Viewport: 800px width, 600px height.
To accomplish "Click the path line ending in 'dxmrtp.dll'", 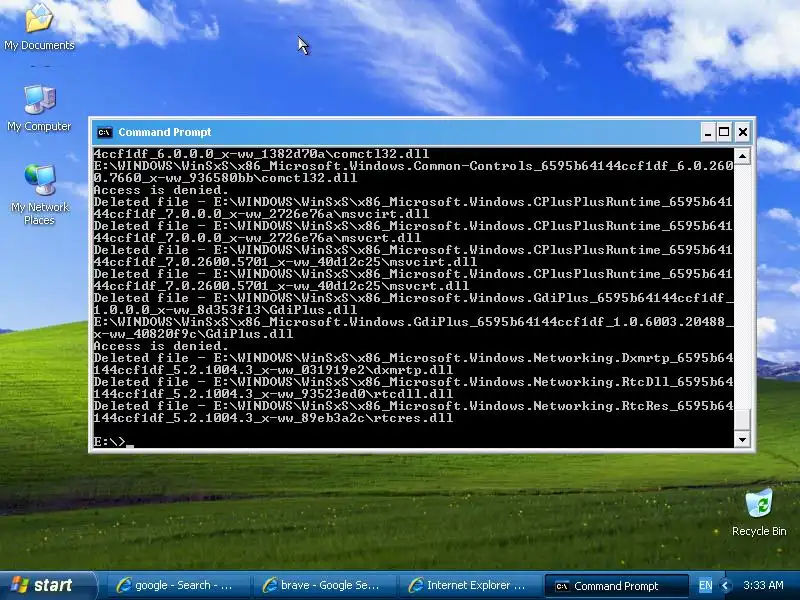I will click(273, 370).
